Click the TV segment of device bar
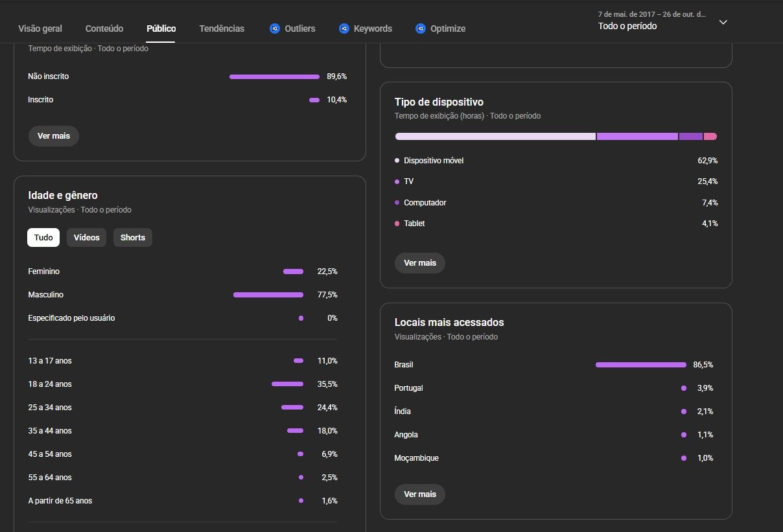Screen dimensions: 783x532 [637, 137]
